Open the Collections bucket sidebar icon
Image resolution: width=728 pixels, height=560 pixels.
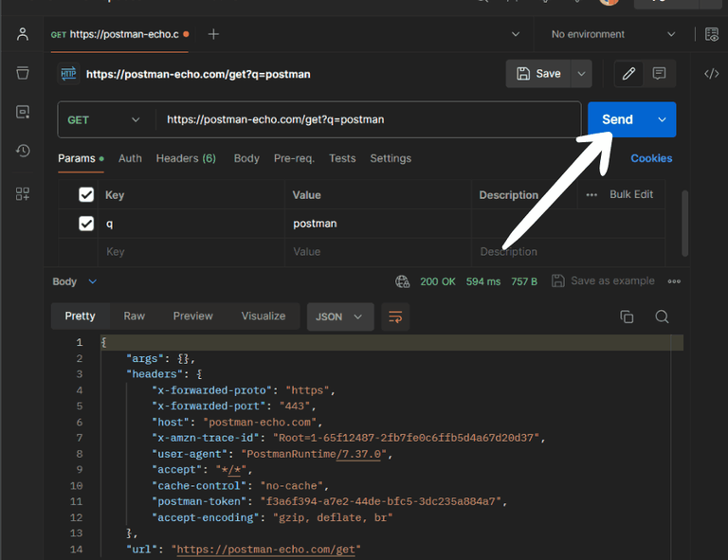[x=23, y=73]
